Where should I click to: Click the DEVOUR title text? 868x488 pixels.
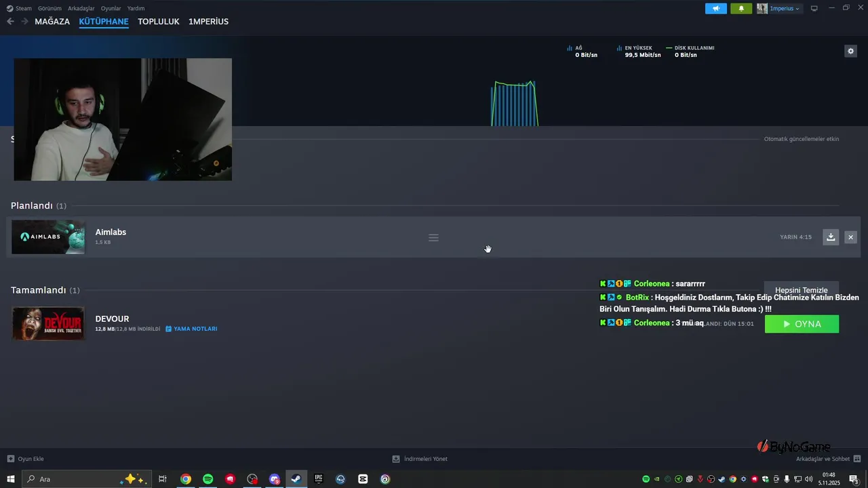(112, 319)
